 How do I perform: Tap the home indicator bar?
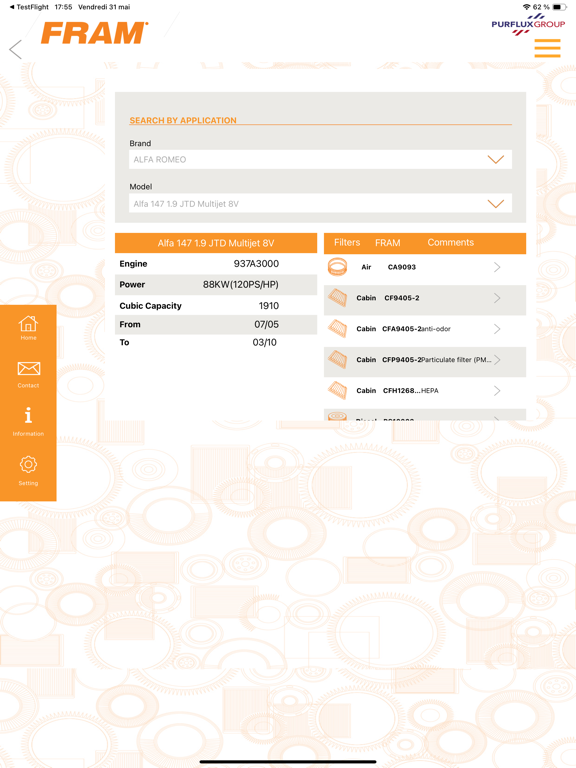pyautogui.click(x=288, y=762)
